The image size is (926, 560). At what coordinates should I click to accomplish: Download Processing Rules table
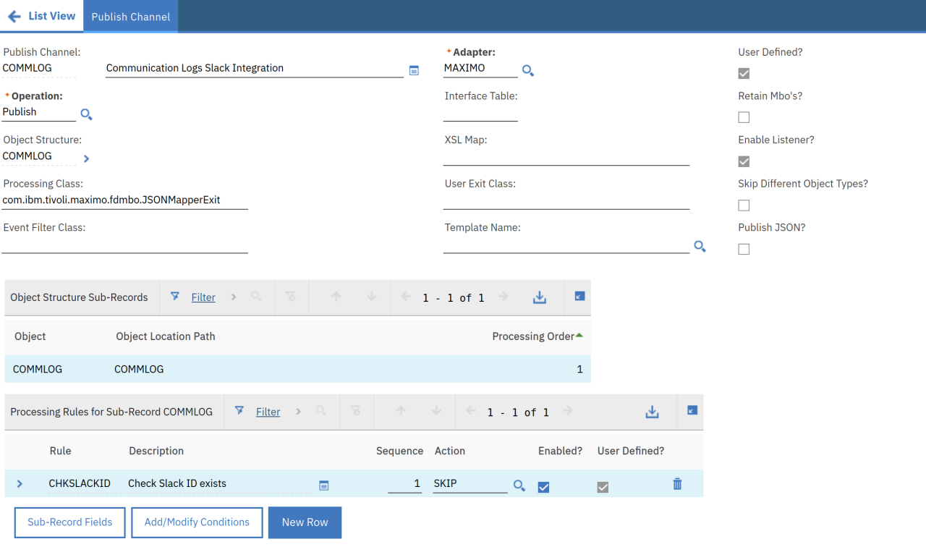[653, 412]
